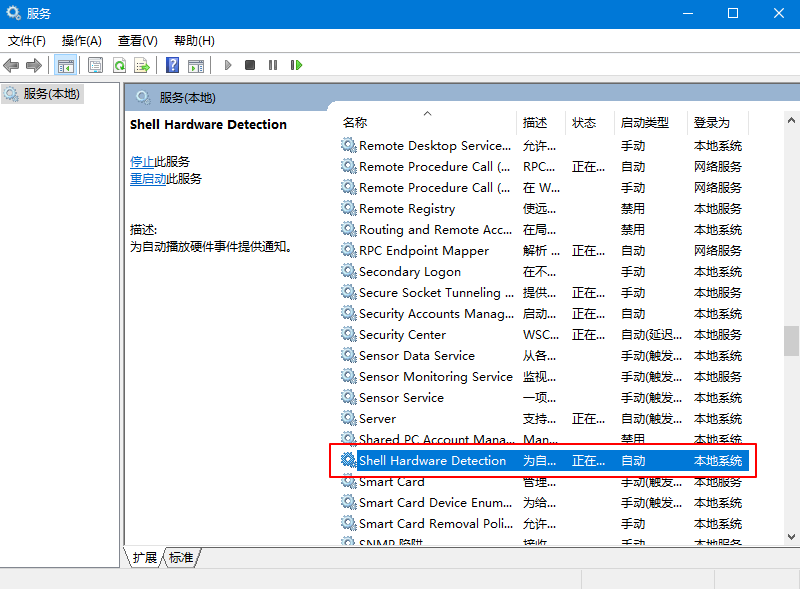Viewport: 800px width, 589px height.
Task: Sort list by 启动类型 column header
Action: pos(644,122)
